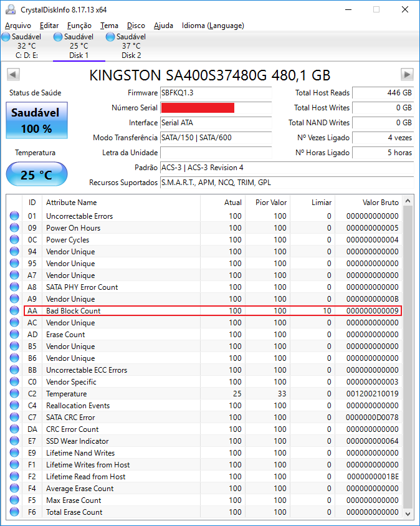420x526 pixels.
Task: Open the Função menu
Action: [79, 26]
